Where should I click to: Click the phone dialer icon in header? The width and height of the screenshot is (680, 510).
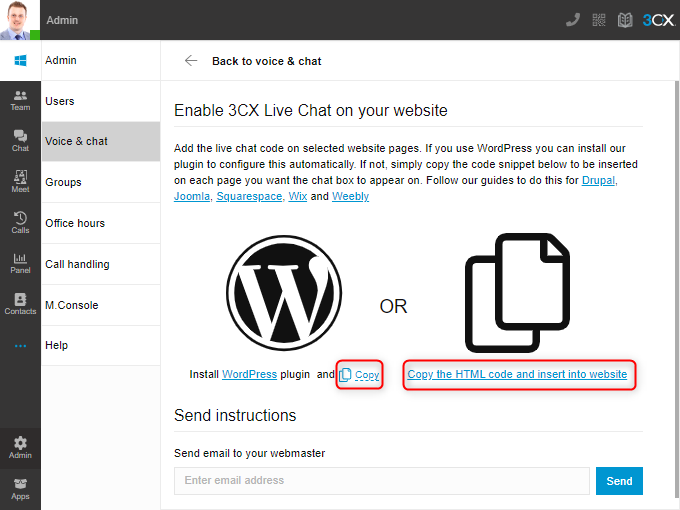coord(573,20)
